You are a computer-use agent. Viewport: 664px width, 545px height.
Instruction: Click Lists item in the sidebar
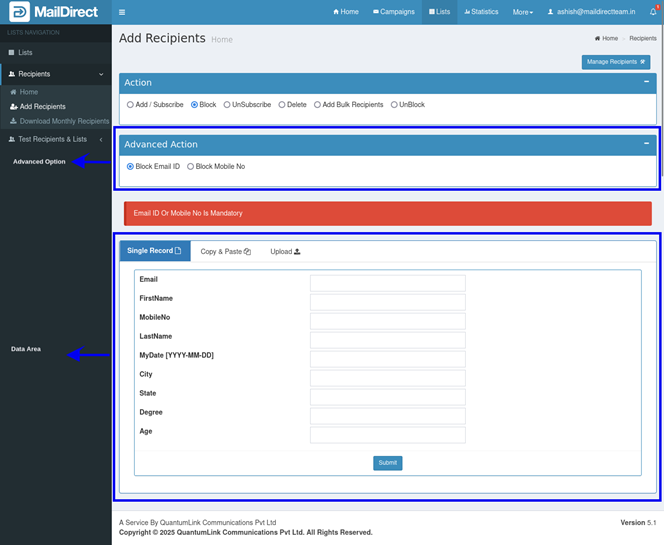click(x=26, y=52)
